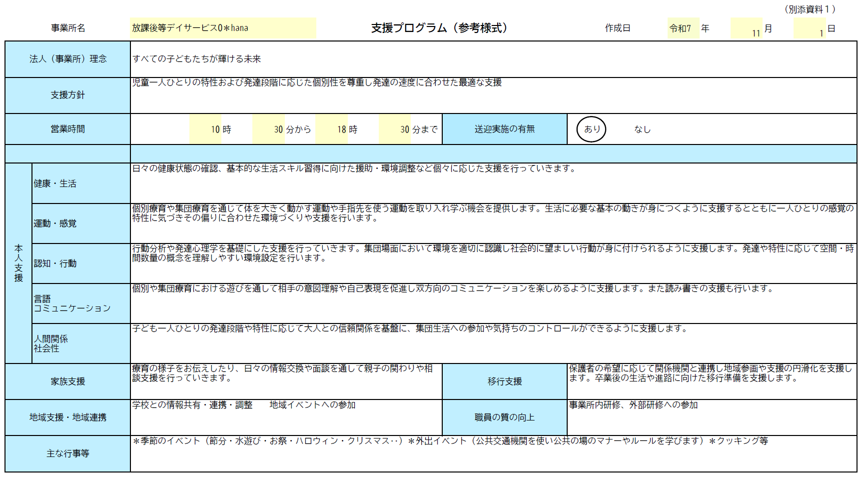Image resolution: width=868 pixels, height=490 pixels.
Task: Select the あり option for 送迎実施の有無
Action: 591,129
